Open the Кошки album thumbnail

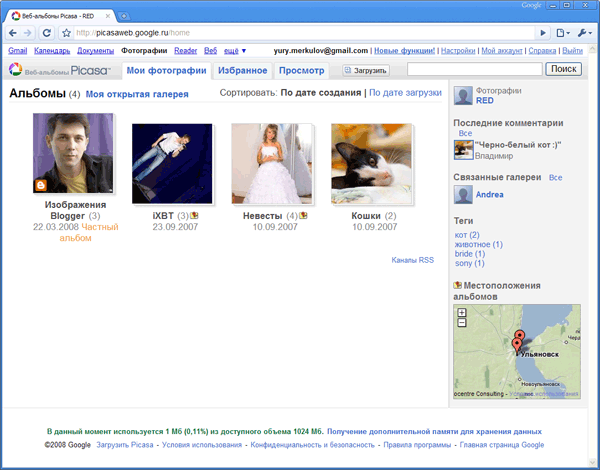[x=372, y=163]
